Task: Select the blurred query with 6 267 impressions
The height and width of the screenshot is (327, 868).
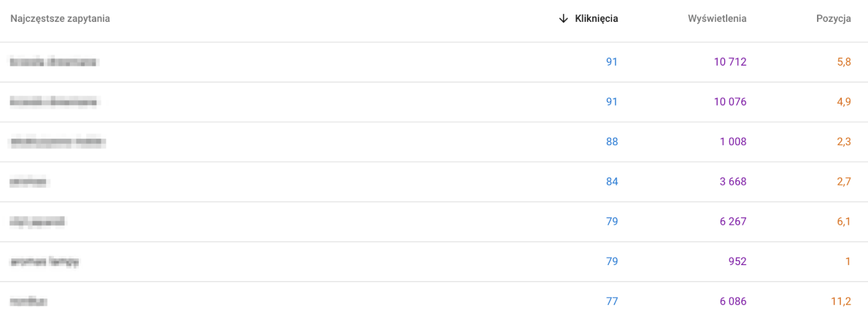Action: point(39,221)
